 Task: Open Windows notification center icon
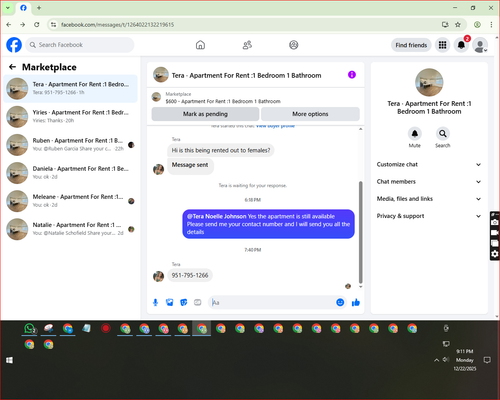[x=487, y=360]
